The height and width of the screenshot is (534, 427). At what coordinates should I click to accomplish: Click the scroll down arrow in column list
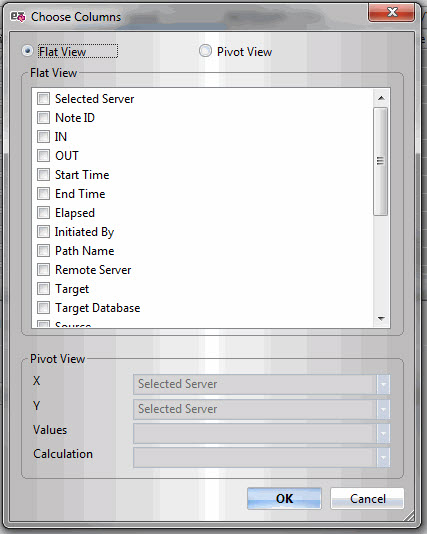381,318
